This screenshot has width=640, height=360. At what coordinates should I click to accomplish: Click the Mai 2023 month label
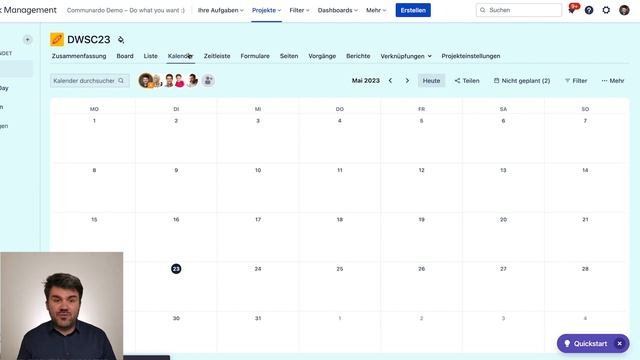[x=366, y=81]
